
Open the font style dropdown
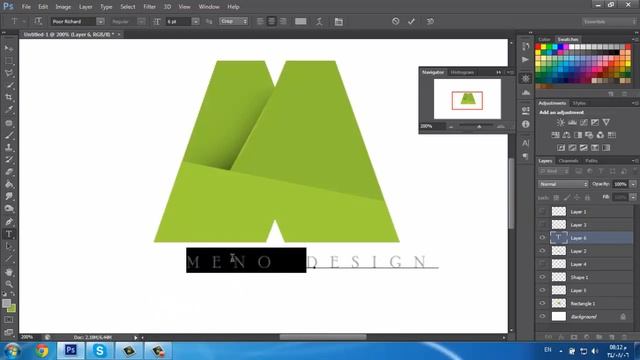coord(141,21)
